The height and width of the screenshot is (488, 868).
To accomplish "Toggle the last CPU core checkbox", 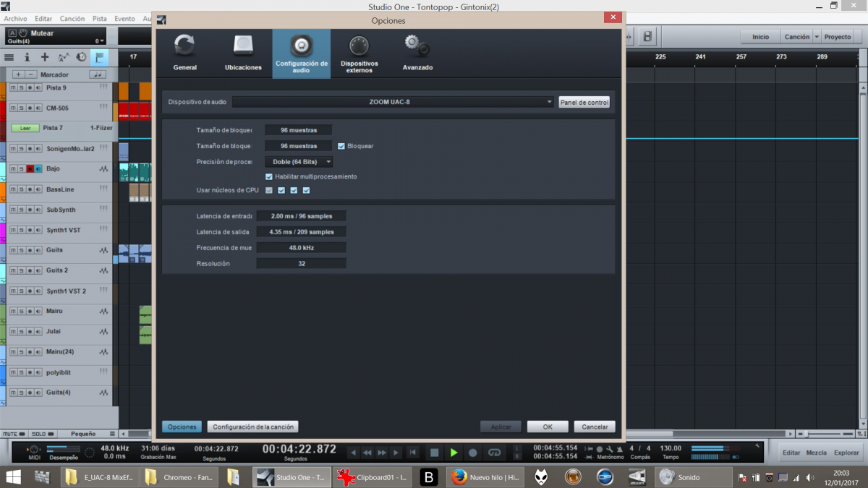I will click(x=306, y=190).
